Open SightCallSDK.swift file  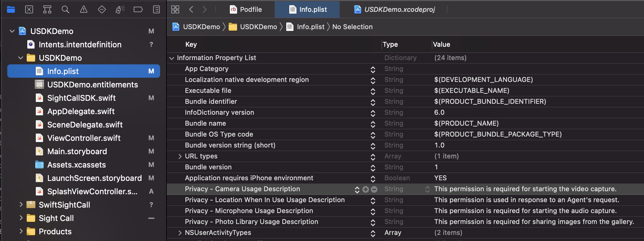[x=81, y=98]
